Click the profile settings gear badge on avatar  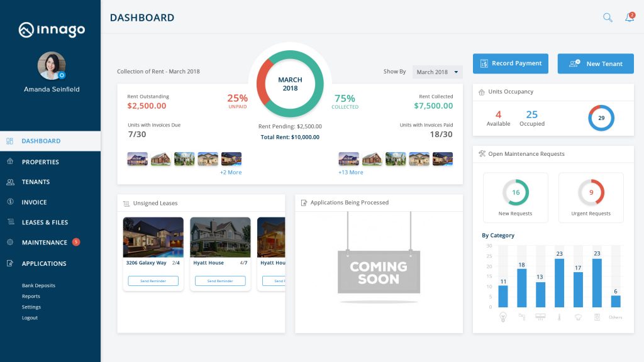coord(62,75)
